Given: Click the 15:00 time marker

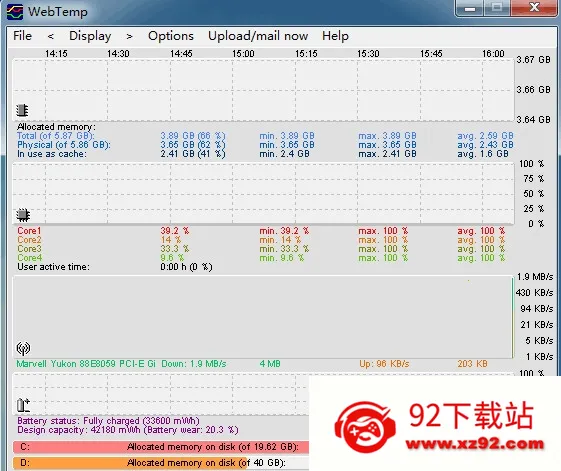Looking at the screenshot, I should click(243, 54).
